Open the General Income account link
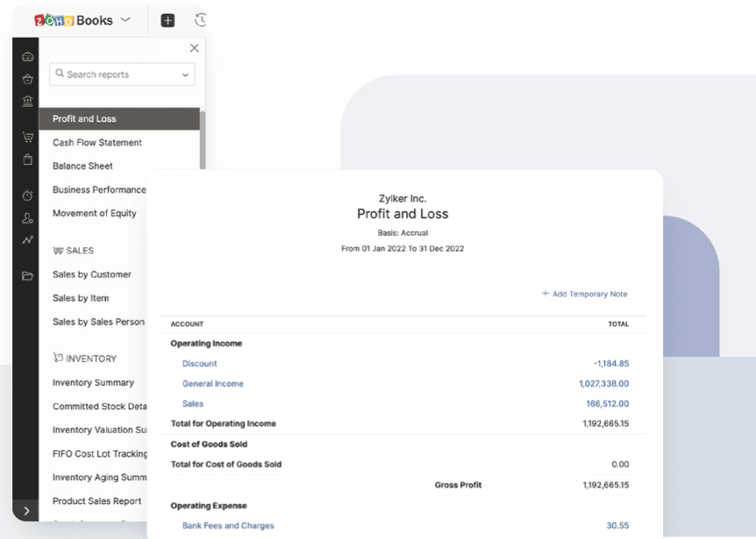The width and height of the screenshot is (756, 539). [x=212, y=384]
